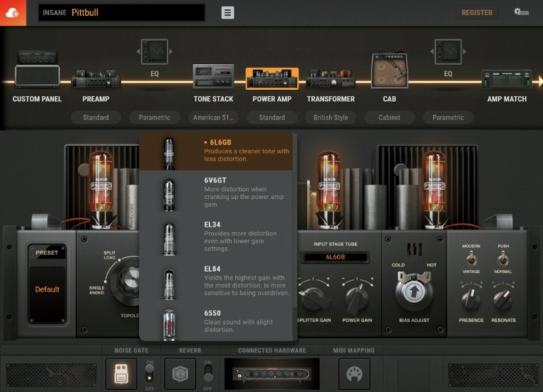
Task: Open the preset list menu icon
Action: (227, 12)
